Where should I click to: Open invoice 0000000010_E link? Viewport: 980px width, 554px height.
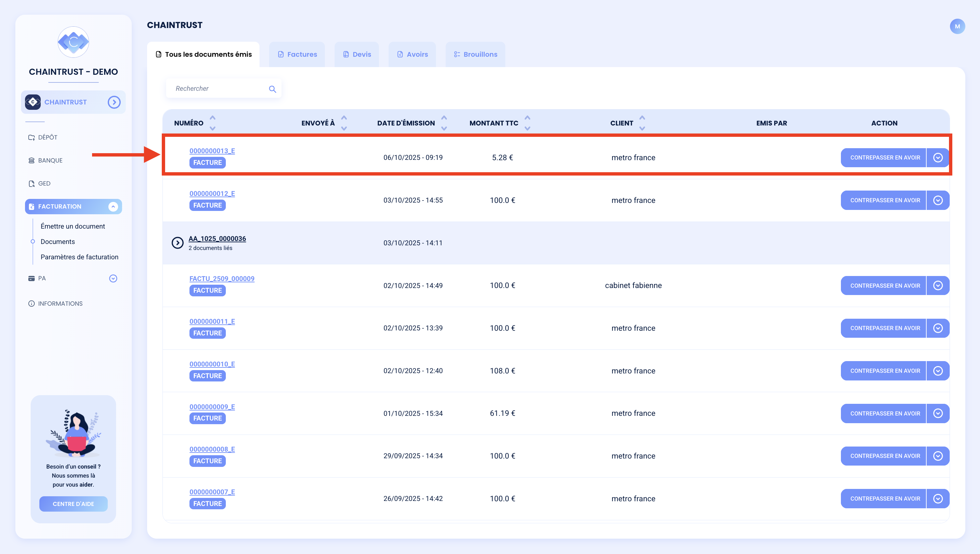[212, 364]
